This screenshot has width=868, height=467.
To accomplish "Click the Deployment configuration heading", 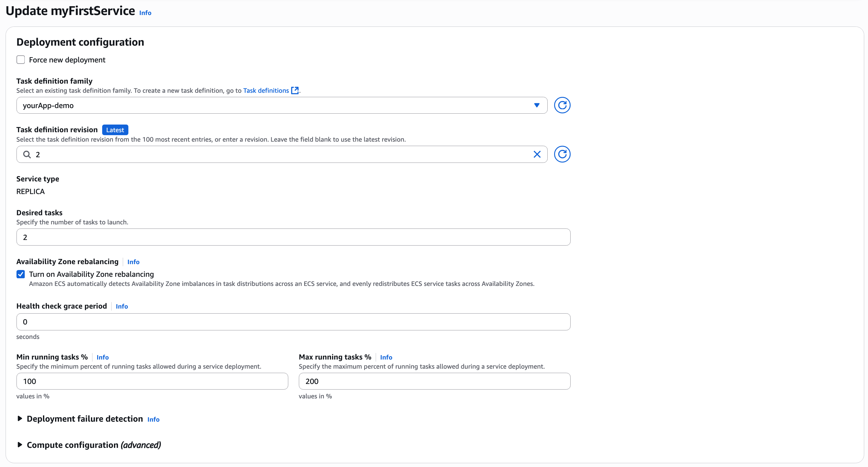I will point(80,42).
